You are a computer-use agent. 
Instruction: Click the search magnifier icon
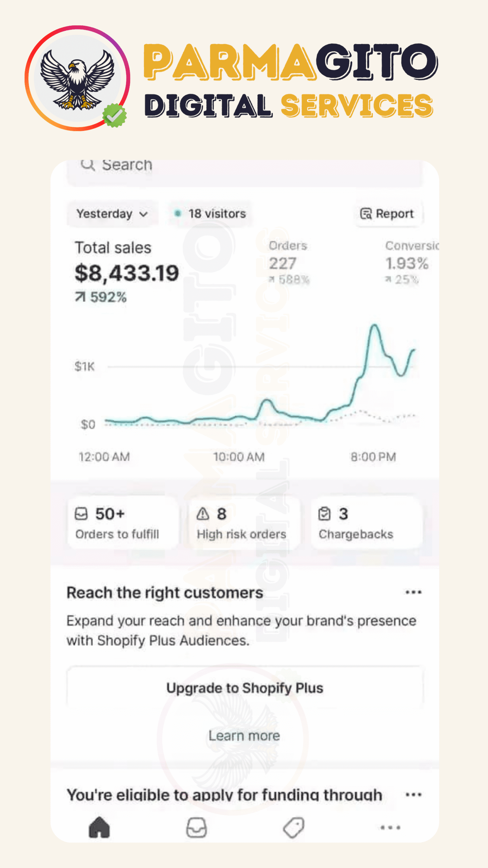(x=88, y=165)
